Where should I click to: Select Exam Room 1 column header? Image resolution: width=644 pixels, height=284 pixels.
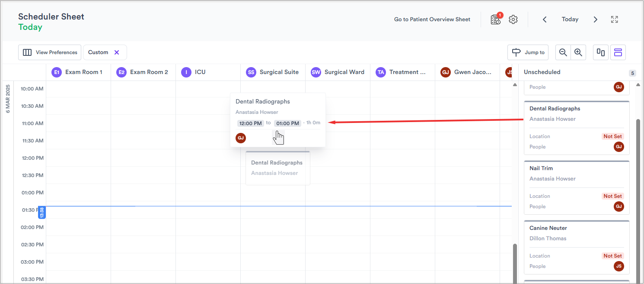(x=79, y=72)
